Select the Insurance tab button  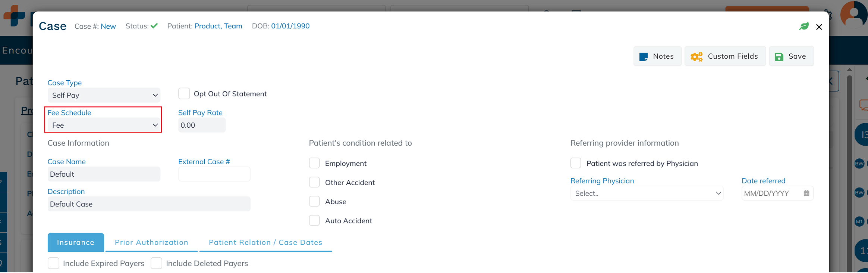tap(76, 242)
